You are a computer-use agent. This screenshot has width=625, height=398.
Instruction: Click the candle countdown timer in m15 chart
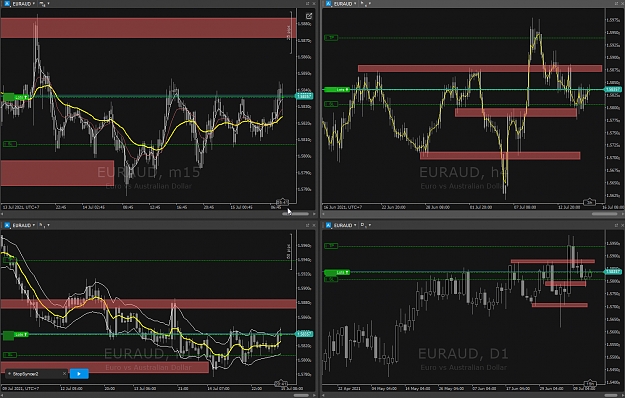pos(282,202)
